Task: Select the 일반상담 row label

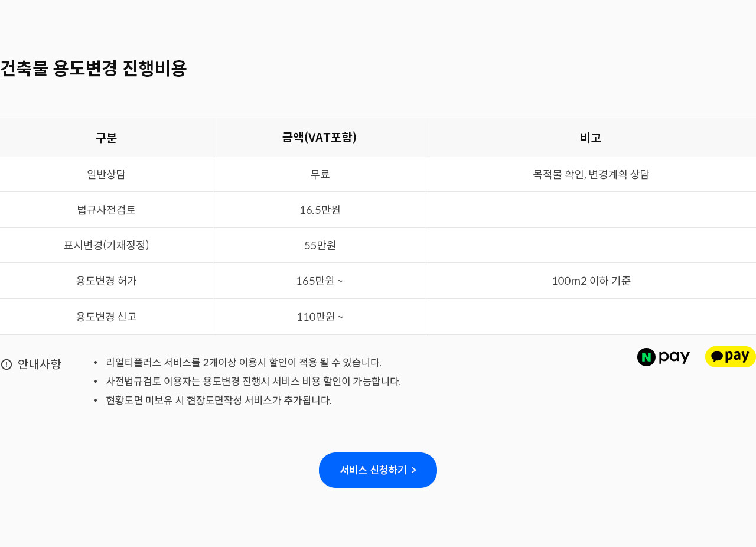Action: (x=106, y=174)
